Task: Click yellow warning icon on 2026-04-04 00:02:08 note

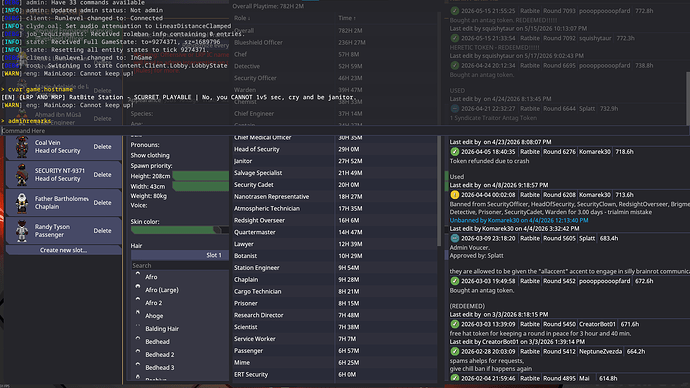Action: [455, 195]
